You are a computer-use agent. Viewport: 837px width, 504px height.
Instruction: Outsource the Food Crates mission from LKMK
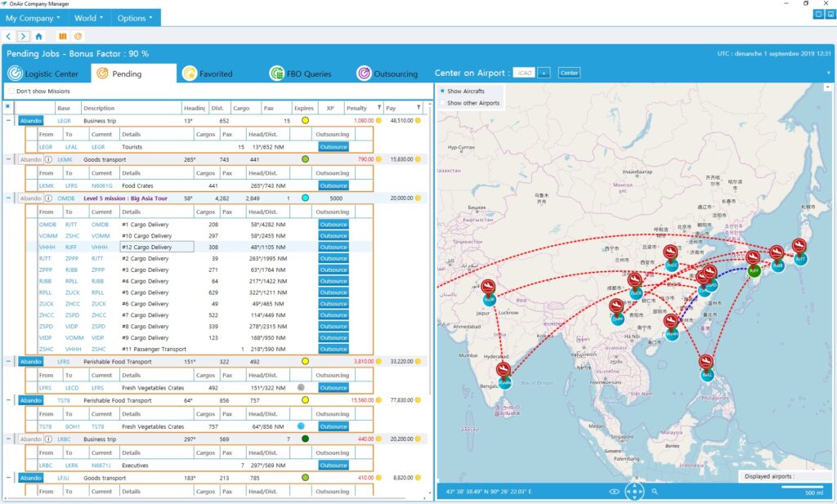[x=333, y=186]
